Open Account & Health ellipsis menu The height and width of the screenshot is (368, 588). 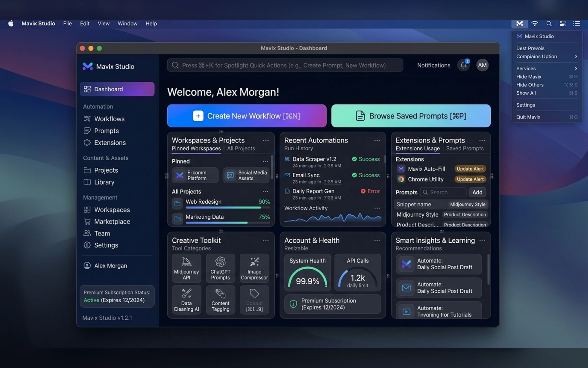(377, 240)
